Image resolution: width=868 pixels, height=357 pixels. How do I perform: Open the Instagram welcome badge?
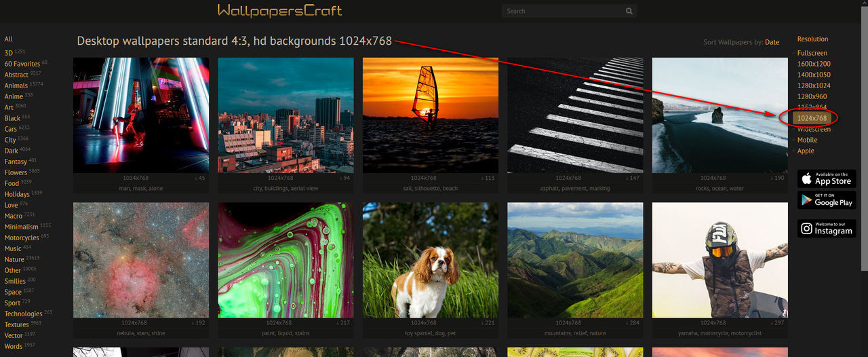point(827,229)
